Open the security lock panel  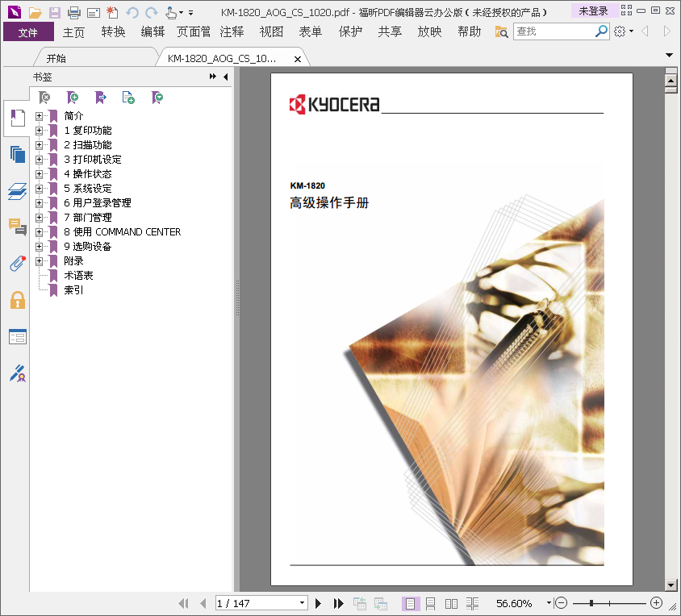(x=18, y=300)
